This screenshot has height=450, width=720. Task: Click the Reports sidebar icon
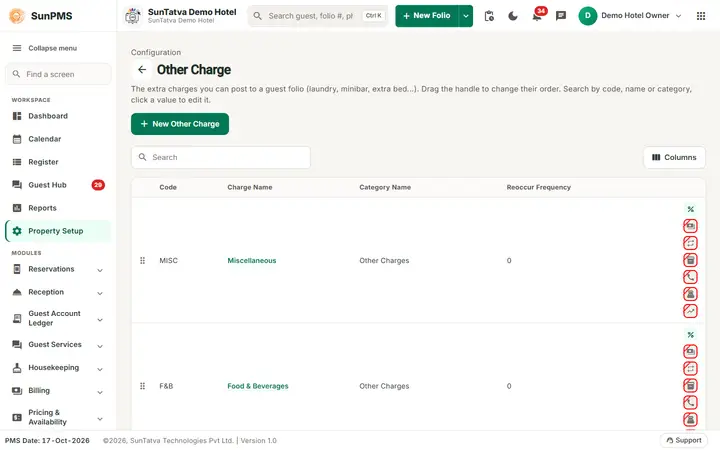pos(17,208)
